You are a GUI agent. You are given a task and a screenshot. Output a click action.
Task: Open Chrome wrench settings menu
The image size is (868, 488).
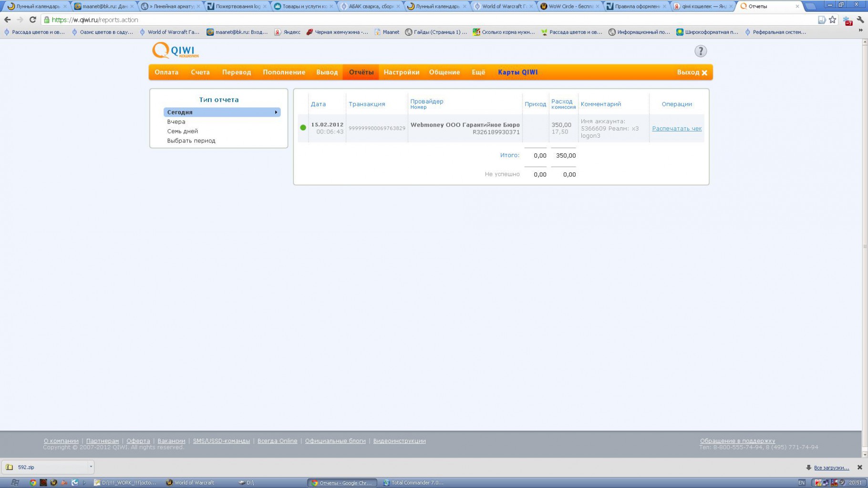pyautogui.click(x=860, y=20)
